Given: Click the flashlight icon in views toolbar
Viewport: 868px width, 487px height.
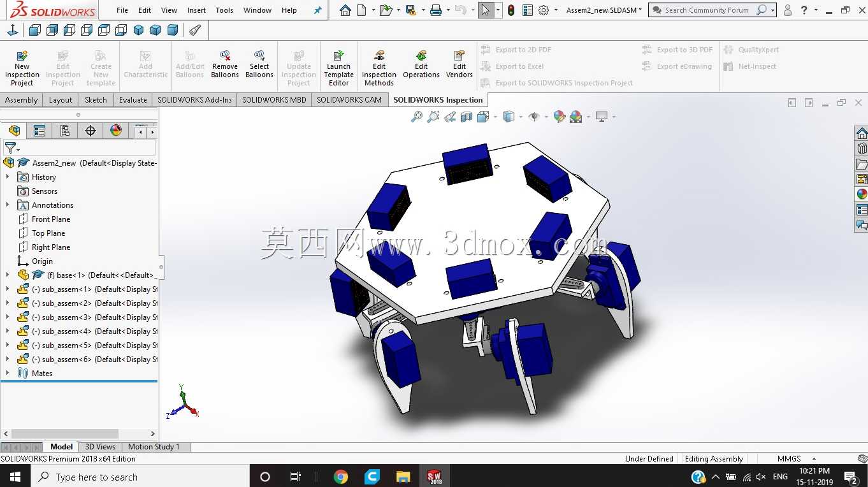Looking at the screenshot, I should coord(195,30).
